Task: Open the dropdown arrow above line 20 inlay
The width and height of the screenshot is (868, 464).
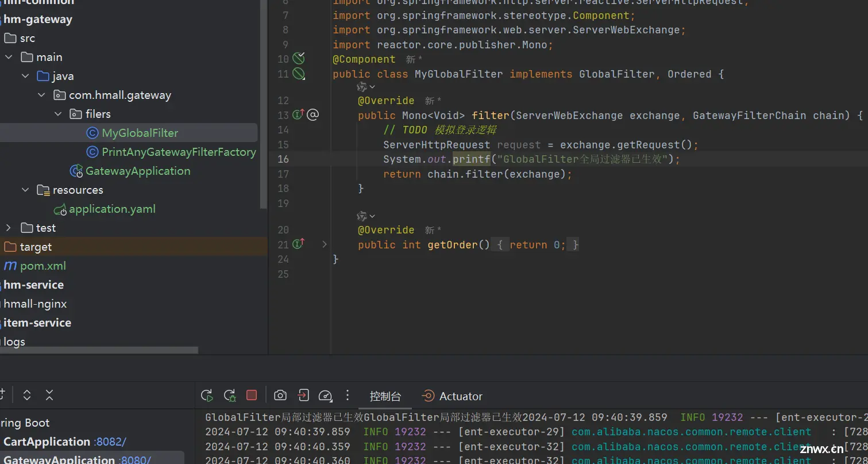Action: tap(372, 216)
